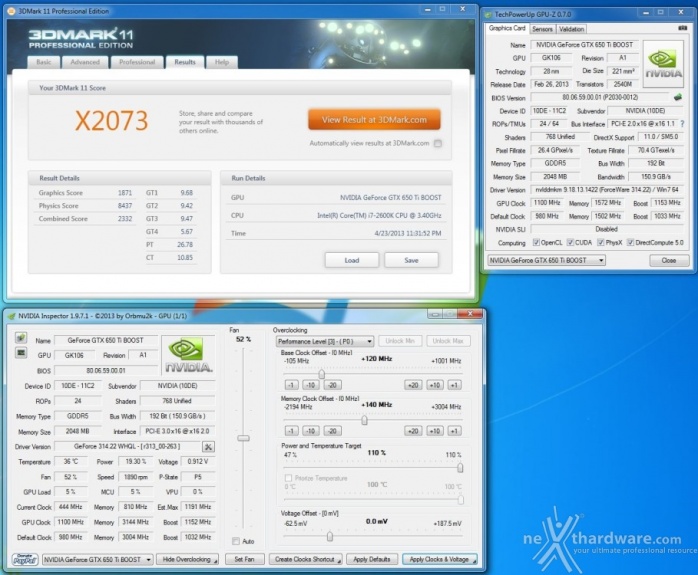Image resolution: width=698 pixels, height=575 pixels.
Task: Click the 3DMark 11 title bar icon
Action: click(x=12, y=11)
